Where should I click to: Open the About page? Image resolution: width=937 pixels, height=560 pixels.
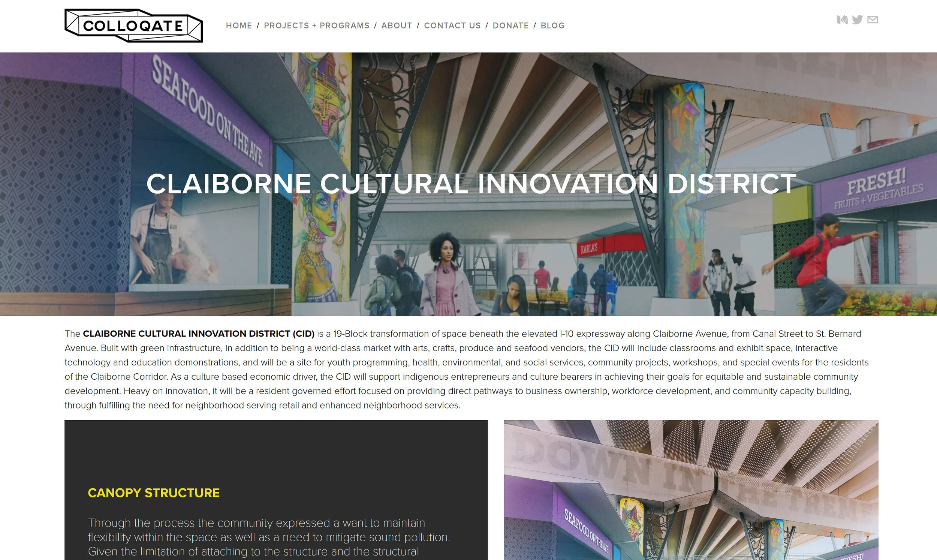(x=397, y=25)
